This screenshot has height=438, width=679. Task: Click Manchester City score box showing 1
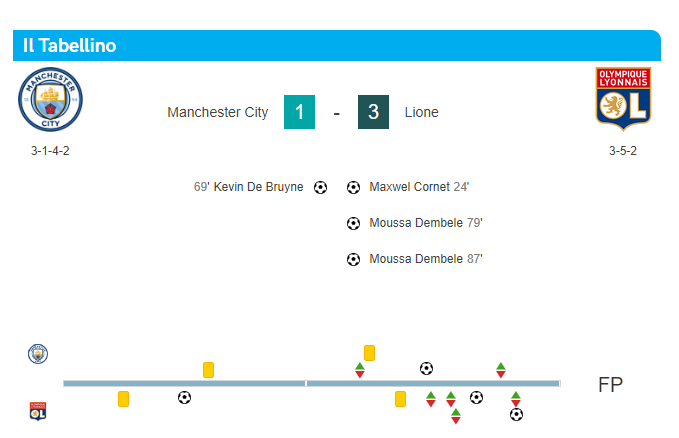click(299, 112)
